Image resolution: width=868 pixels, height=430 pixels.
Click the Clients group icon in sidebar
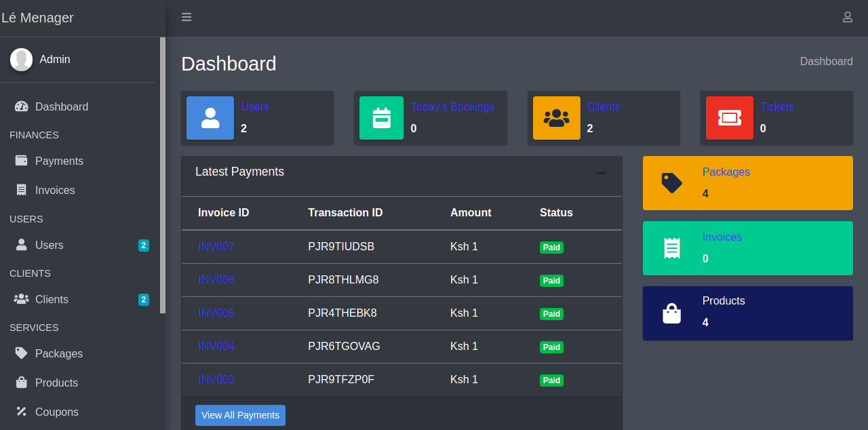[22, 299]
